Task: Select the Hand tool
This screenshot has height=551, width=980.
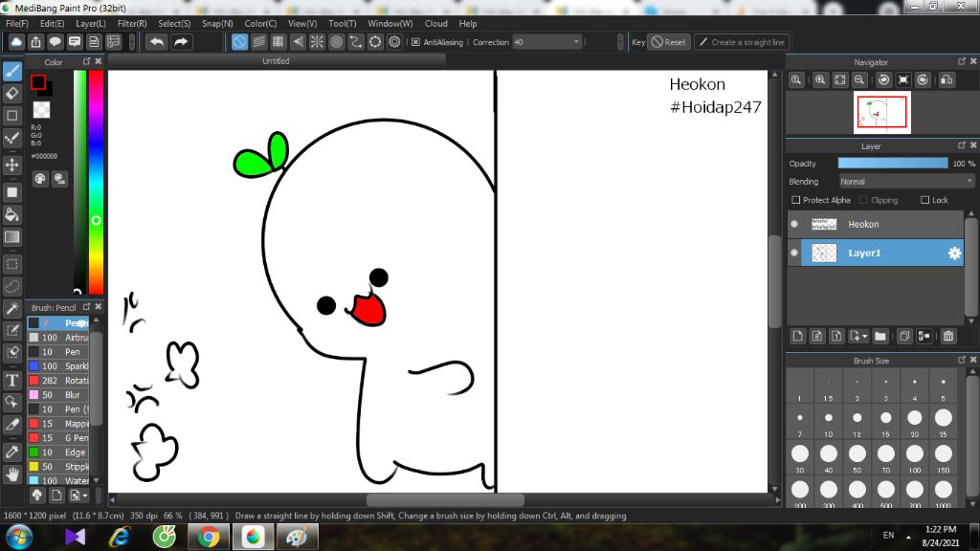Action: point(11,474)
